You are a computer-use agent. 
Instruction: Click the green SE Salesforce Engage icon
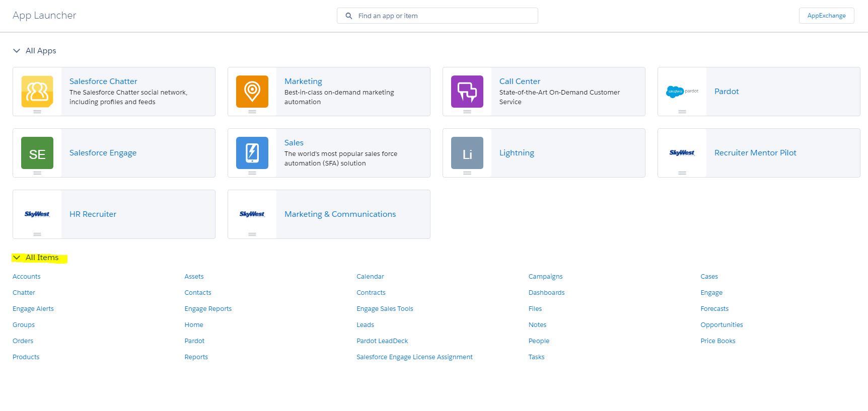37,153
